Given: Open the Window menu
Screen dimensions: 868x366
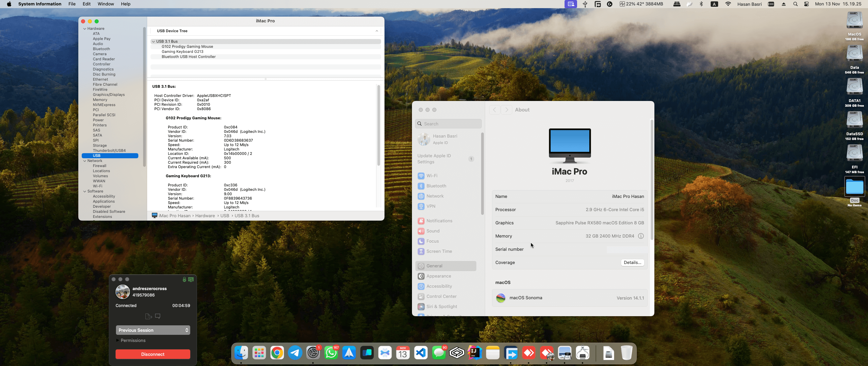Looking at the screenshot, I should click(x=106, y=4).
